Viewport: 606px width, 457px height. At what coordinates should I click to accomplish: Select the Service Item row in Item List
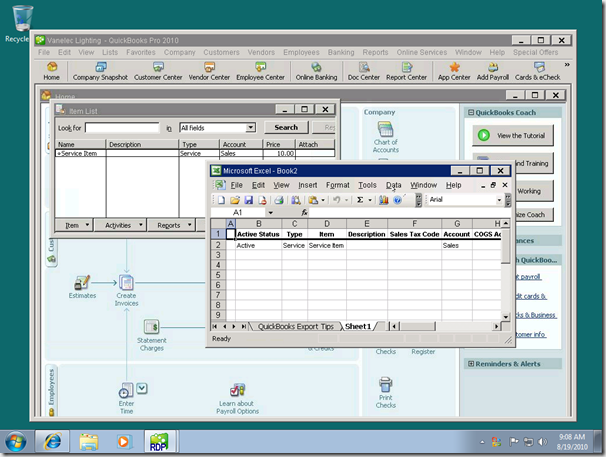tap(195, 153)
